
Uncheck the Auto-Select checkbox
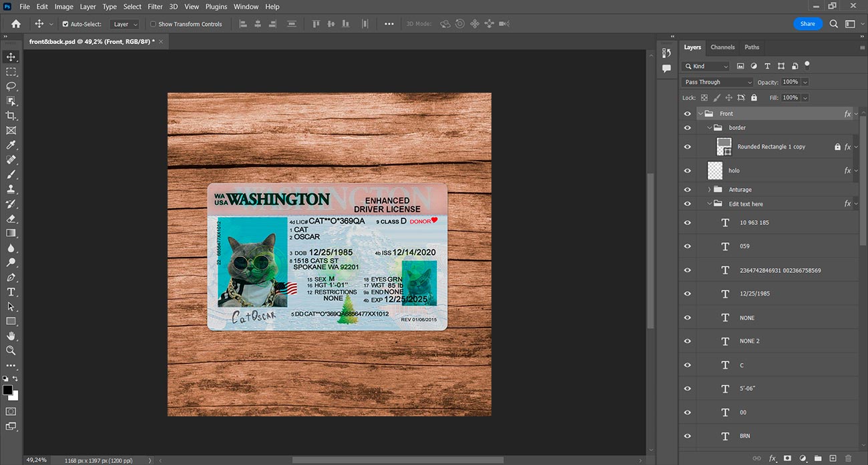65,24
